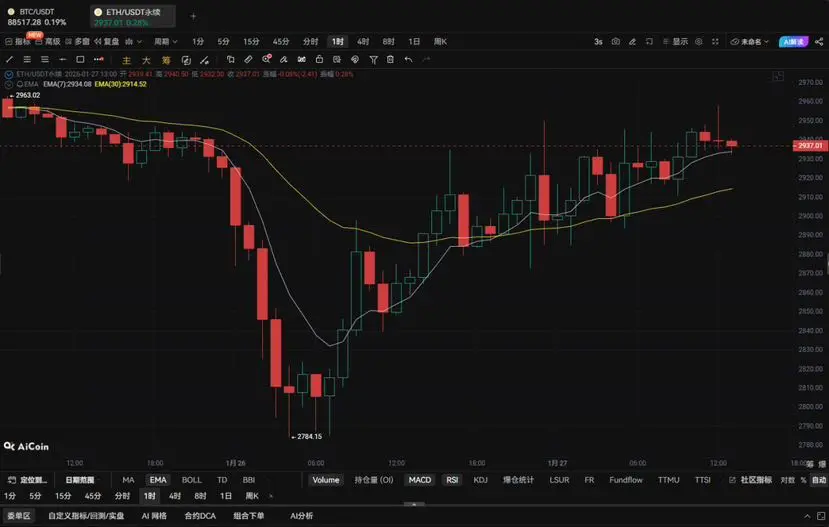Toggle the eye/hide binoculars drawing icon
This screenshot has height=527, width=829.
(x=301, y=60)
